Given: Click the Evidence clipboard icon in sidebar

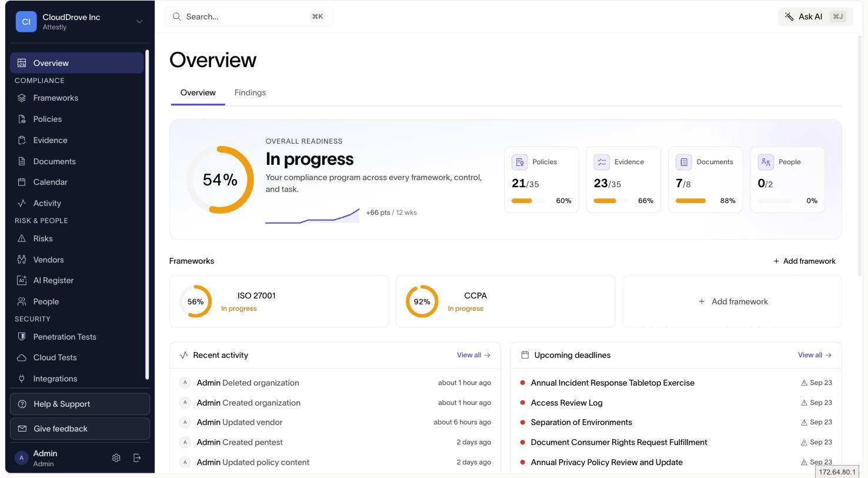Looking at the screenshot, I should pyautogui.click(x=22, y=140).
